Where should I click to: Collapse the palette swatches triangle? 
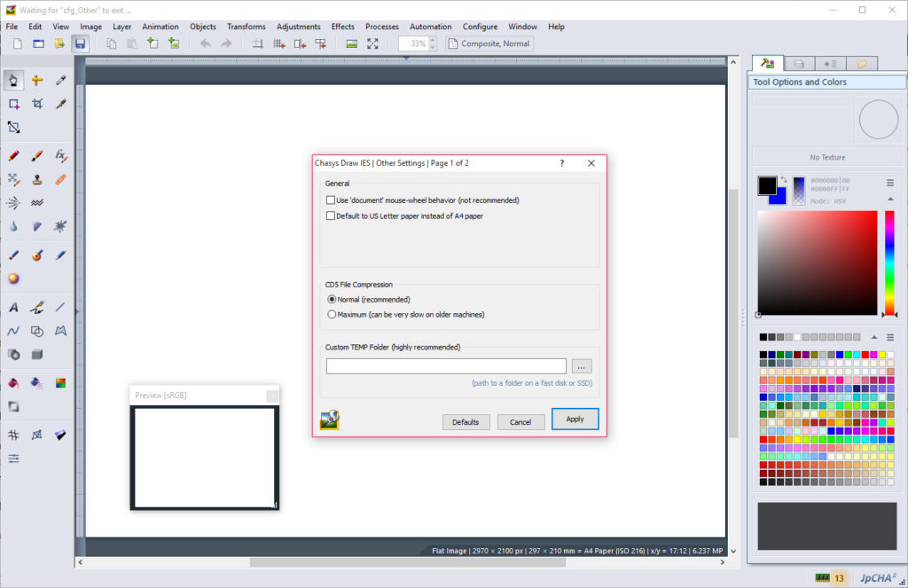(x=873, y=337)
